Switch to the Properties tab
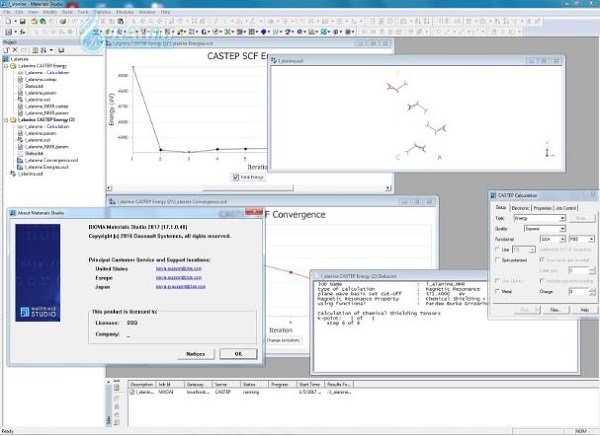 coord(542,208)
